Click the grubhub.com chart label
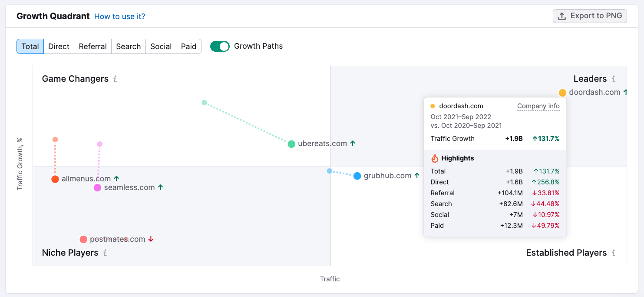Screen dimensions: 644x297 pos(387,176)
